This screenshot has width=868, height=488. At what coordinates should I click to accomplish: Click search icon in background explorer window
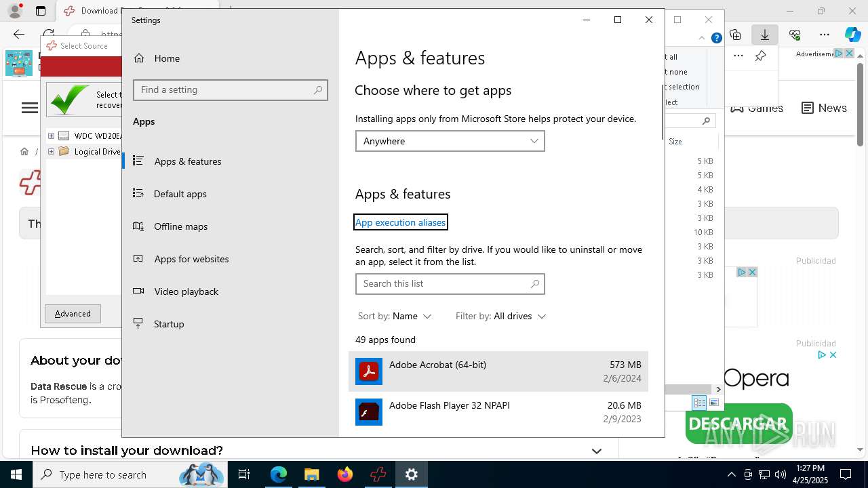pos(706,121)
